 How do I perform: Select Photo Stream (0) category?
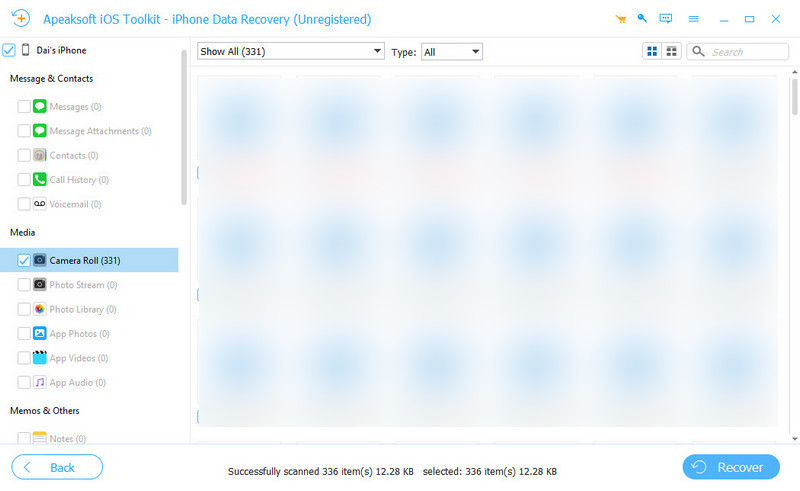point(89,284)
